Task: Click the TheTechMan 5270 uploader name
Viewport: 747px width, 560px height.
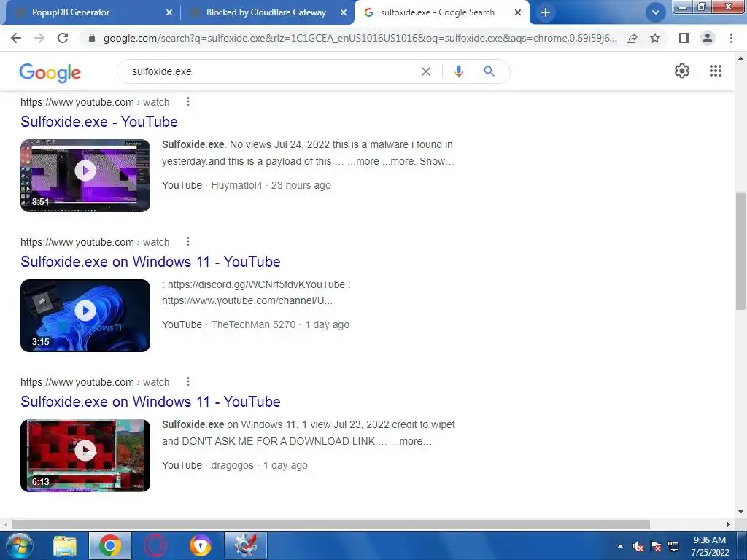Action: (253, 324)
